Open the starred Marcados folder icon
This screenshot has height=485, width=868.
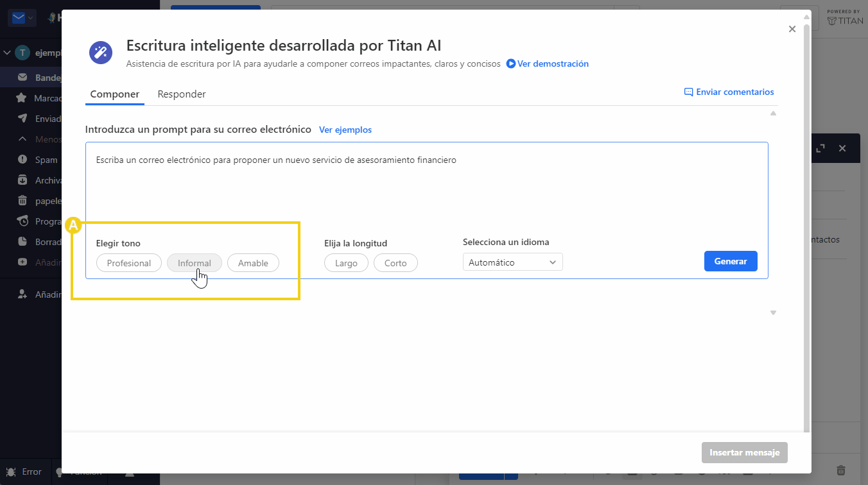point(22,98)
